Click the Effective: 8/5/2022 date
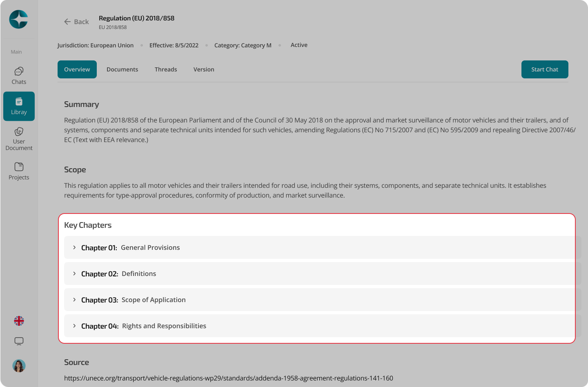The width and height of the screenshot is (588, 387). pos(174,45)
